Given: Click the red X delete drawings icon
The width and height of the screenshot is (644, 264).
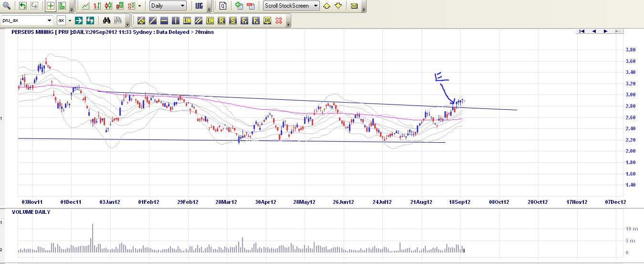Looking at the screenshot, I should 279,21.
